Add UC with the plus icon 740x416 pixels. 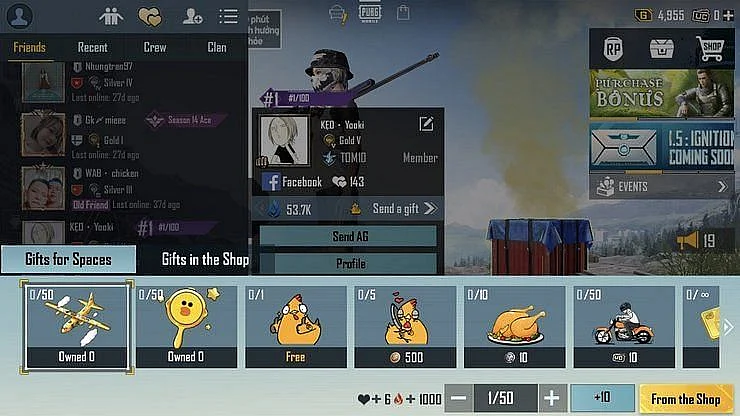point(728,16)
